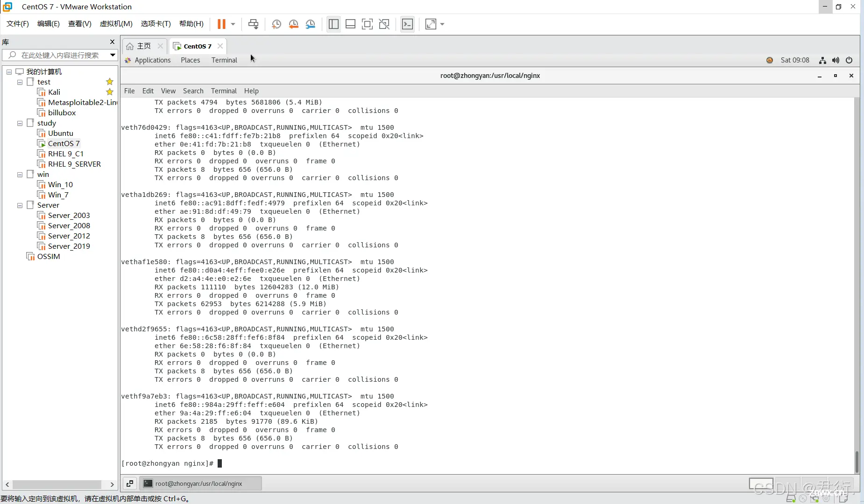Click the stretch guest display icon

(431, 24)
